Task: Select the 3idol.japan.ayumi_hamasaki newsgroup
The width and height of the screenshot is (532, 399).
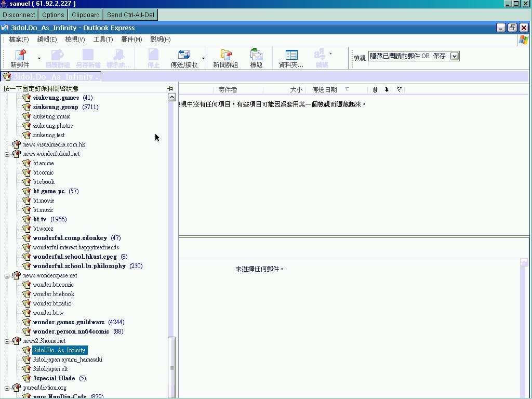Action: pos(68,360)
